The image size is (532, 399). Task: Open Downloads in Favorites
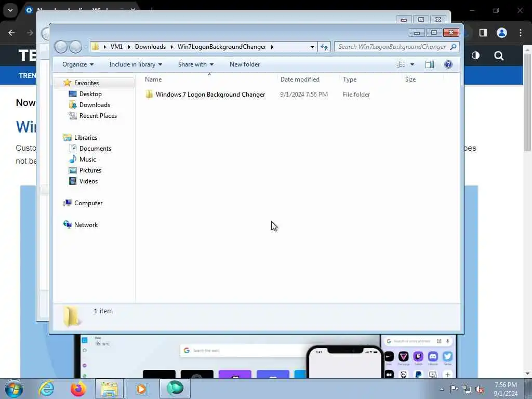[95, 105]
